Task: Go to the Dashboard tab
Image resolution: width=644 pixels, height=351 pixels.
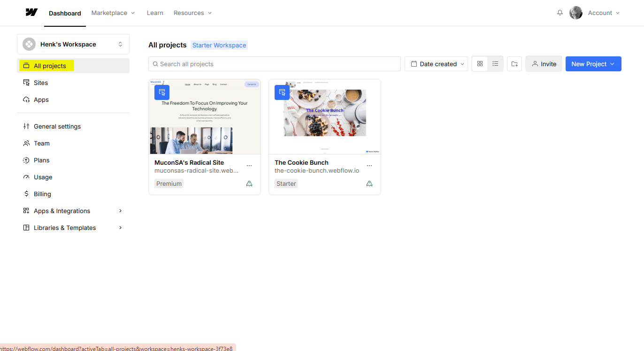Action: pyautogui.click(x=65, y=13)
